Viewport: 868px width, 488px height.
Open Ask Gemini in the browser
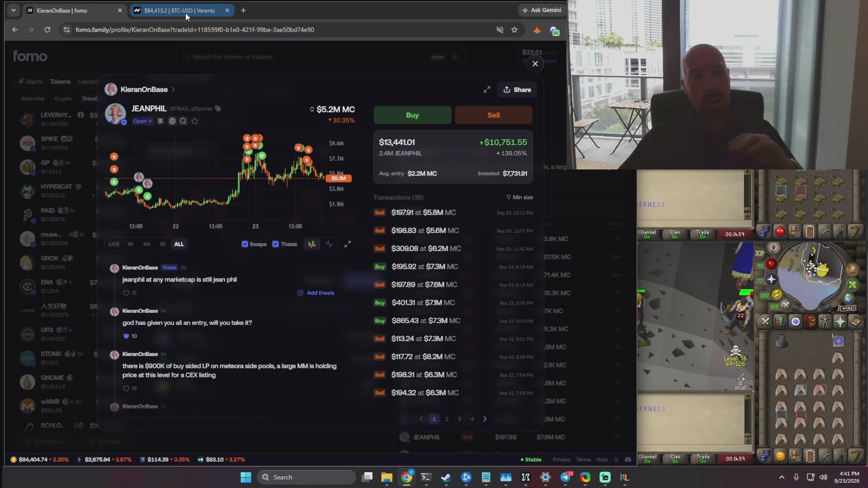click(x=542, y=10)
